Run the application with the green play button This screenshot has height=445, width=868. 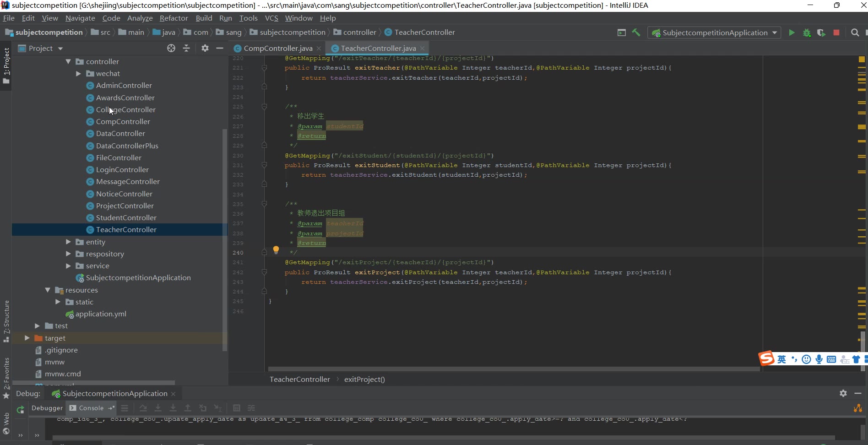(792, 33)
